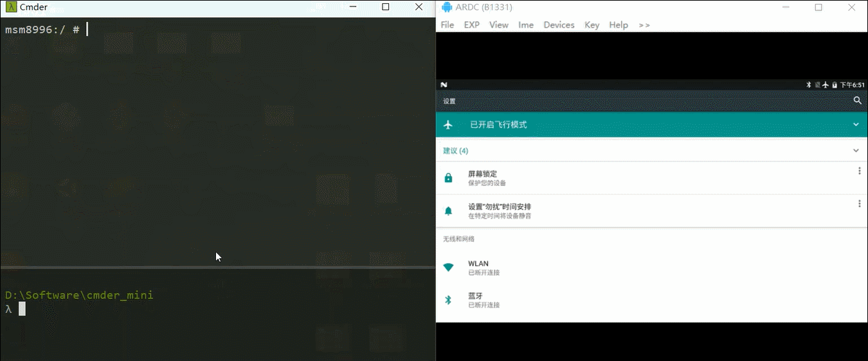Open the 设置"勿扰"时间安排 entry

(652, 210)
